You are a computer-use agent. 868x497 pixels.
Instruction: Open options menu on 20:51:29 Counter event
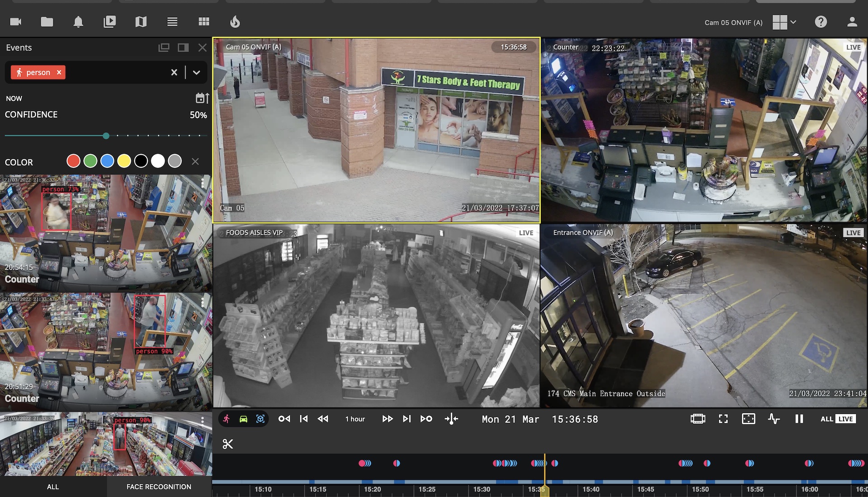pyautogui.click(x=203, y=301)
